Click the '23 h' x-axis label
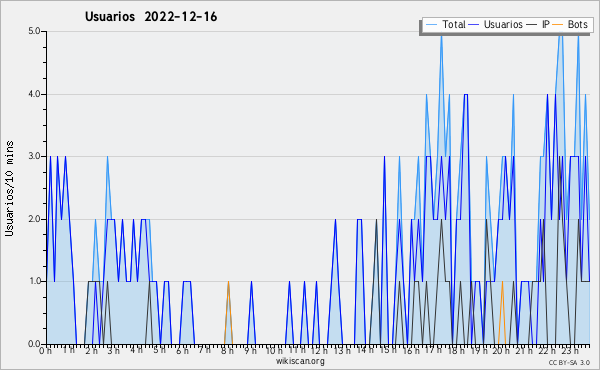The height and width of the screenshot is (370, 600). pyautogui.click(x=570, y=351)
